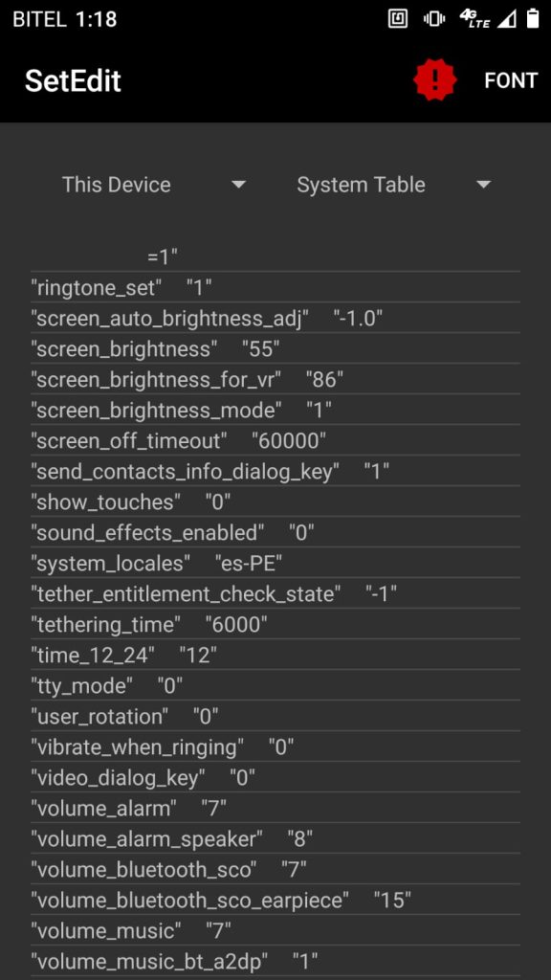The width and height of the screenshot is (551, 980).
Task: Open the system_locales es-PE row
Action: [x=275, y=563]
